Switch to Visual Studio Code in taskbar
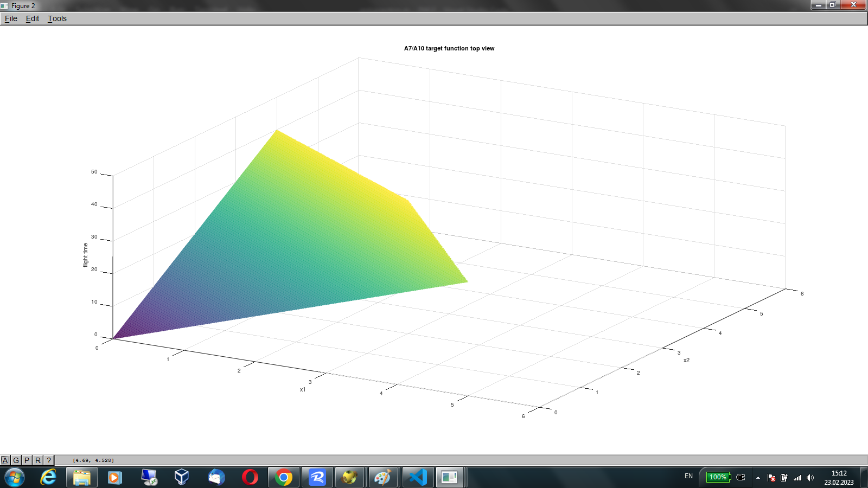868x488 pixels. 417,477
